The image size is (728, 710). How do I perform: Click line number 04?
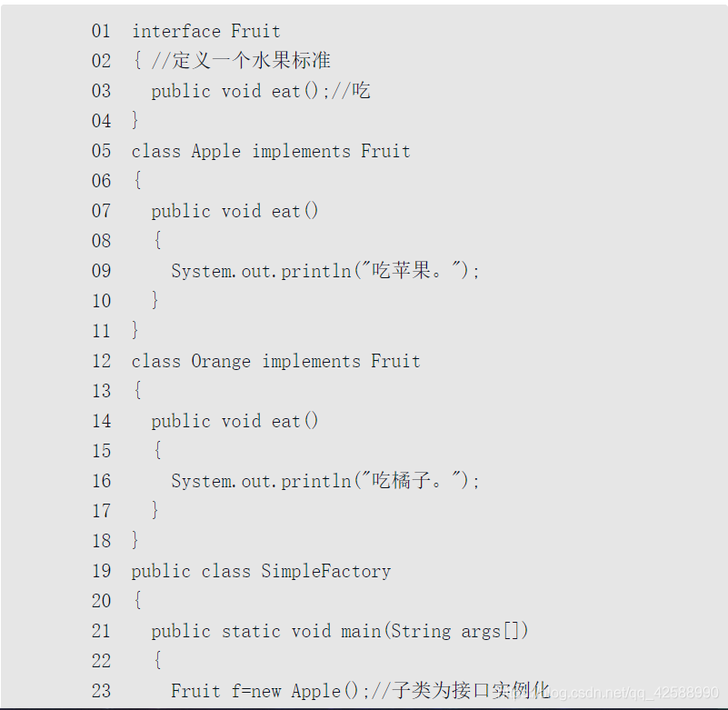(101, 121)
